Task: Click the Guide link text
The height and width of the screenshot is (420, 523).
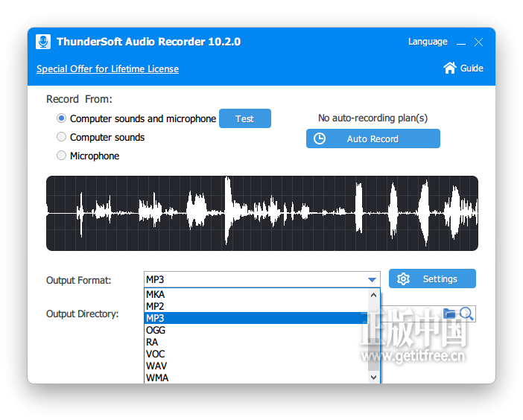Action: pyautogui.click(x=472, y=68)
